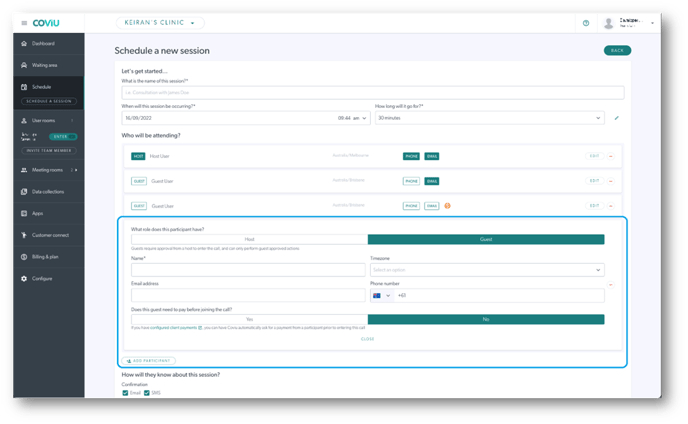
Task: Click the HOST role badge
Action: point(138,156)
